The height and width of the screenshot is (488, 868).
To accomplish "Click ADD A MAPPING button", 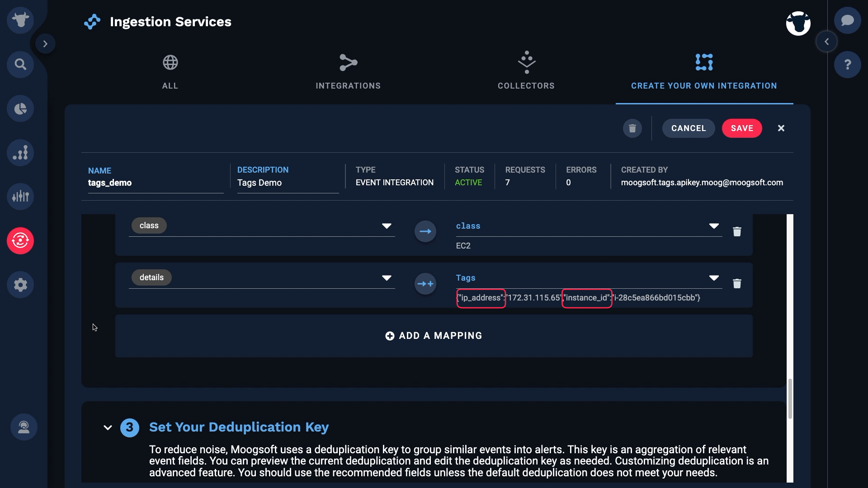I will tap(434, 336).
